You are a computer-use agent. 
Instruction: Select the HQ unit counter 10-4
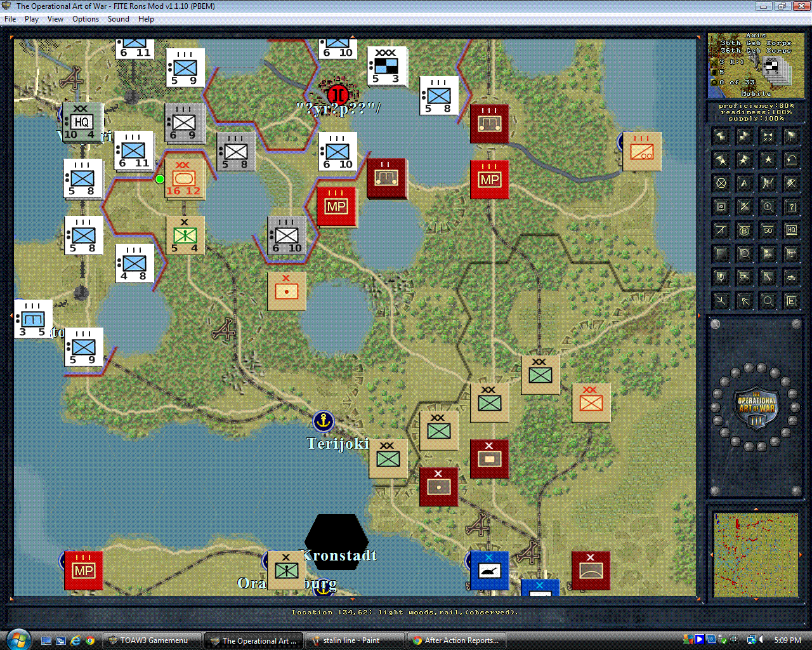(82, 123)
